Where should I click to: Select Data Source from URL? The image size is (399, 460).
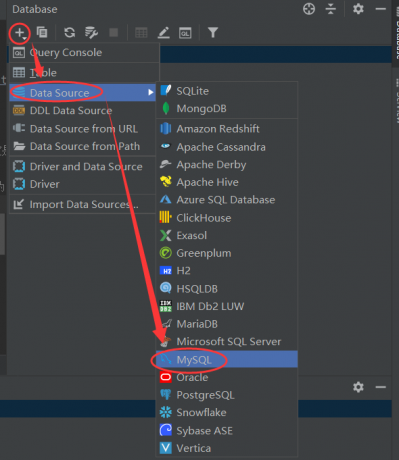(x=83, y=129)
